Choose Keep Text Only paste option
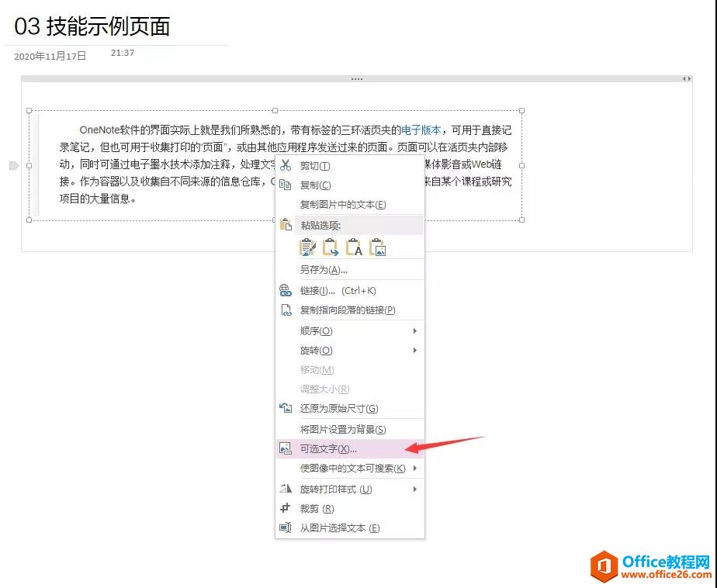717x588 pixels. point(354,247)
